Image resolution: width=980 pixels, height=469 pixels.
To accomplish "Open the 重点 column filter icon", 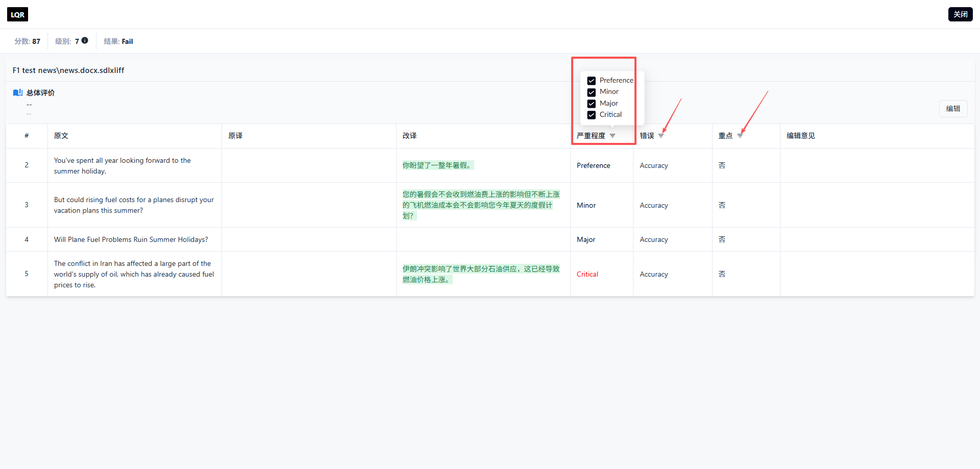I will pyautogui.click(x=740, y=136).
